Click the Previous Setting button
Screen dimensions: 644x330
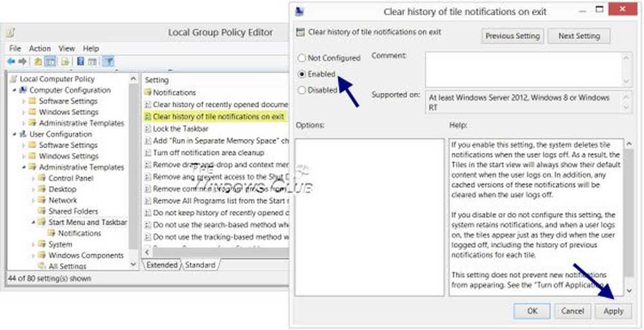(513, 36)
